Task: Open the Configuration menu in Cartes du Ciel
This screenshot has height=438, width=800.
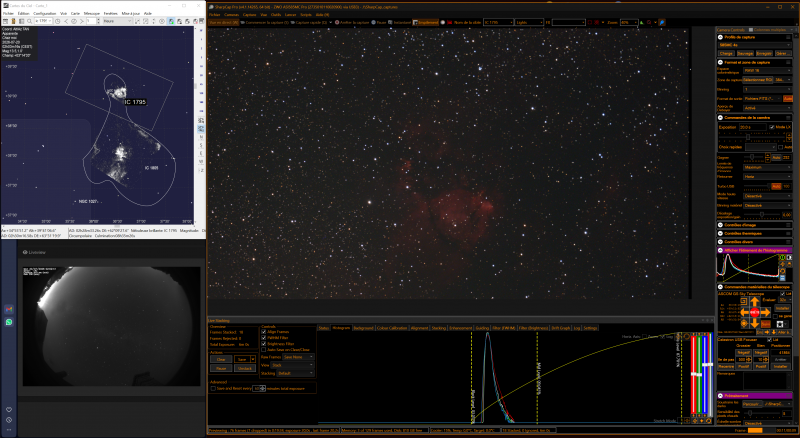Action: click(x=44, y=13)
